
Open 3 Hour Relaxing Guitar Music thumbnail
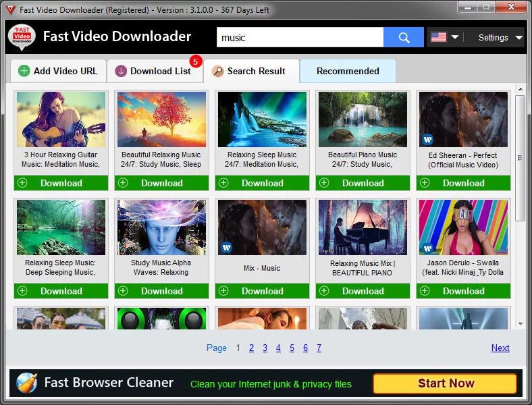tap(61, 119)
